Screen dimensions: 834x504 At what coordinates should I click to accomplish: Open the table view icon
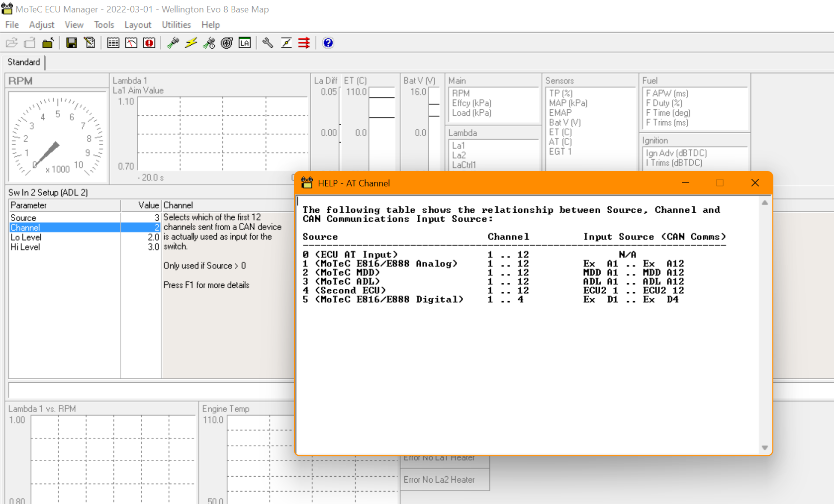113,43
